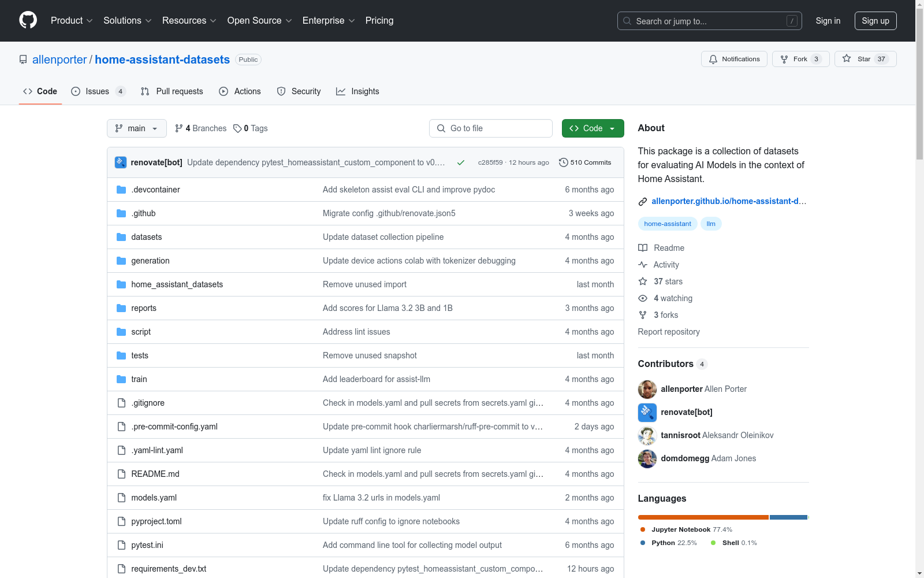Click the Sign up button
The image size is (924, 578).
875,21
